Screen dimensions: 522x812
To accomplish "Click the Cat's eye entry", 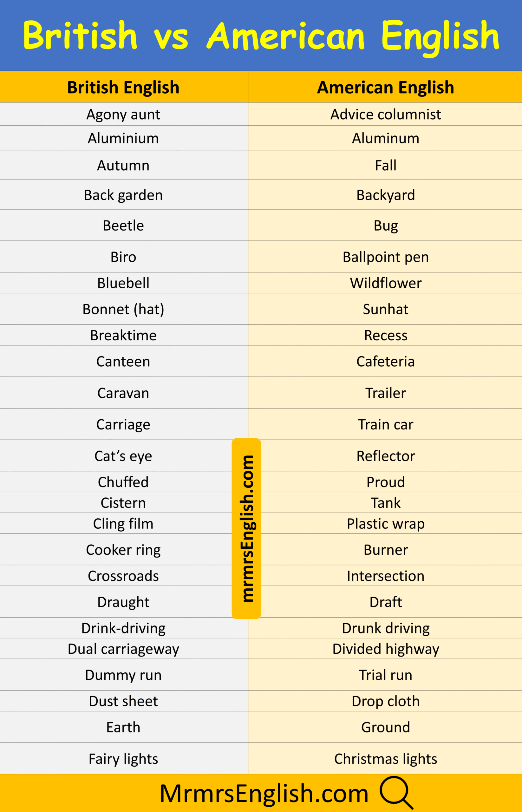I will click(x=123, y=456).
